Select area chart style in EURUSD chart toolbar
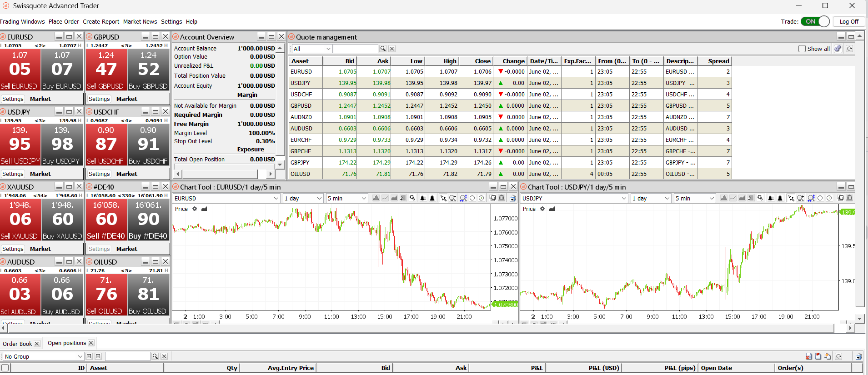The height and width of the screenshot is (375, 868). [394, 198]
